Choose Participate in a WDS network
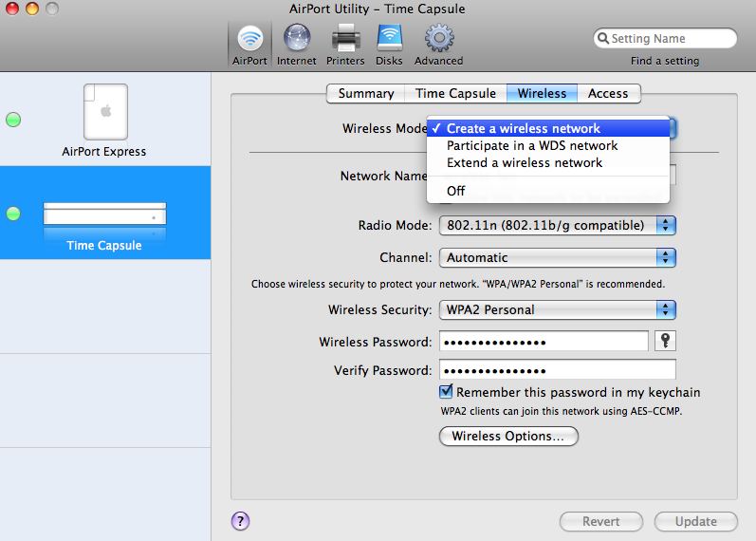Image resolution: width=756 pixels, height=541 pixels. coord(548,146)
